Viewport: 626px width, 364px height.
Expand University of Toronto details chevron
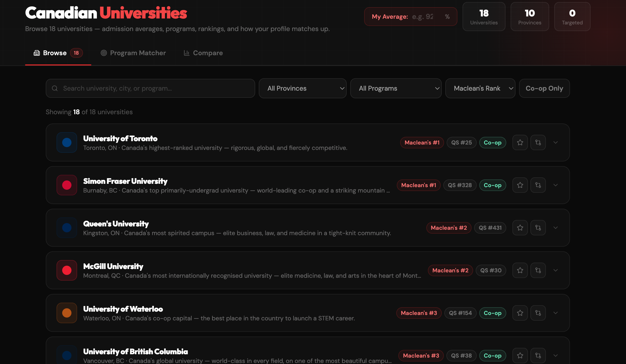click(x=555, y=142)
